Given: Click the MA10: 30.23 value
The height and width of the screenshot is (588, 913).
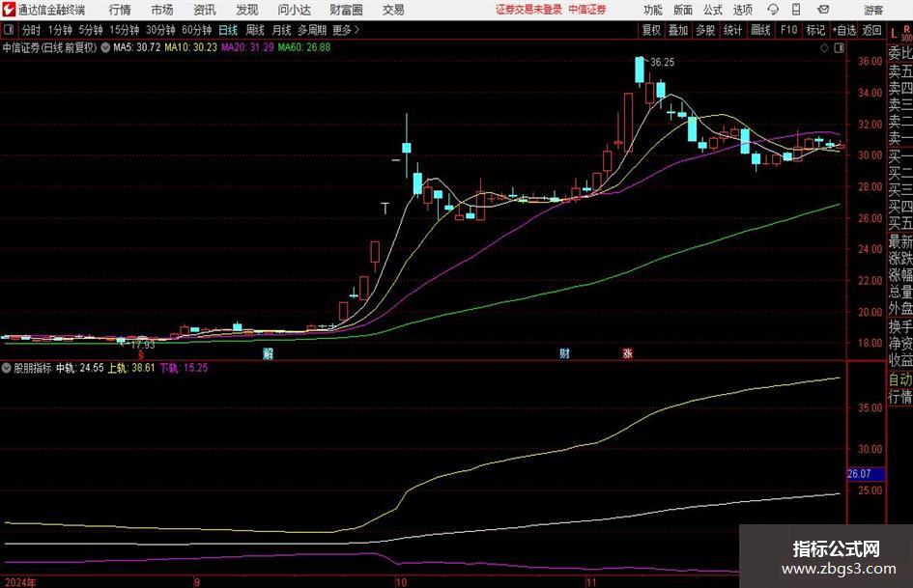Looking at the screenshot, I should 190,47.
